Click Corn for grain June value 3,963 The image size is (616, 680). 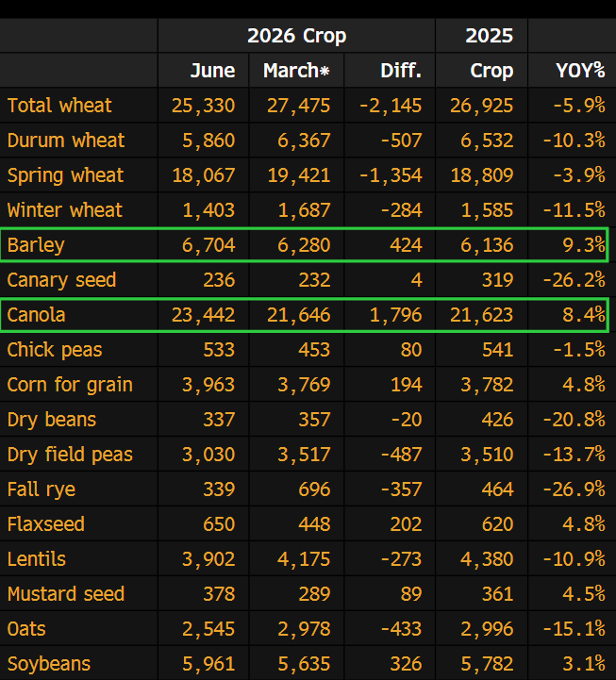point(208,385)
